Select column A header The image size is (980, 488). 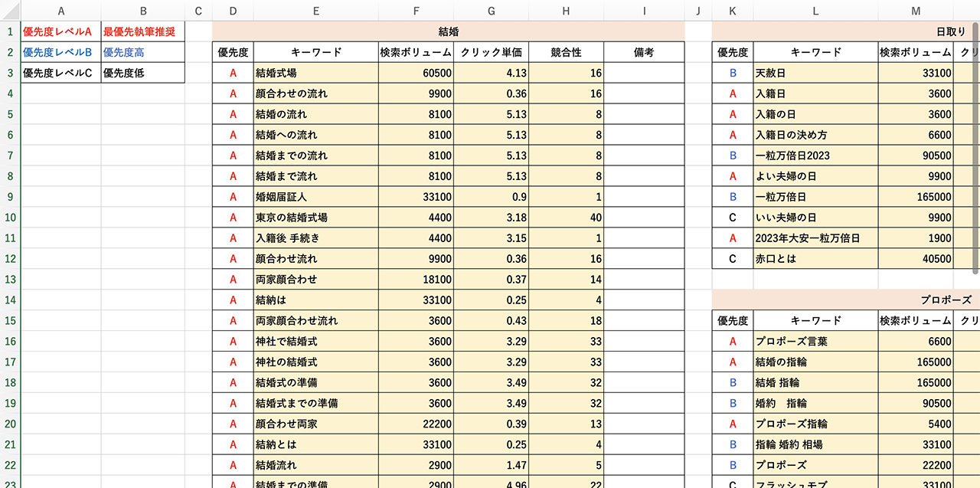(x=61, y=11)
